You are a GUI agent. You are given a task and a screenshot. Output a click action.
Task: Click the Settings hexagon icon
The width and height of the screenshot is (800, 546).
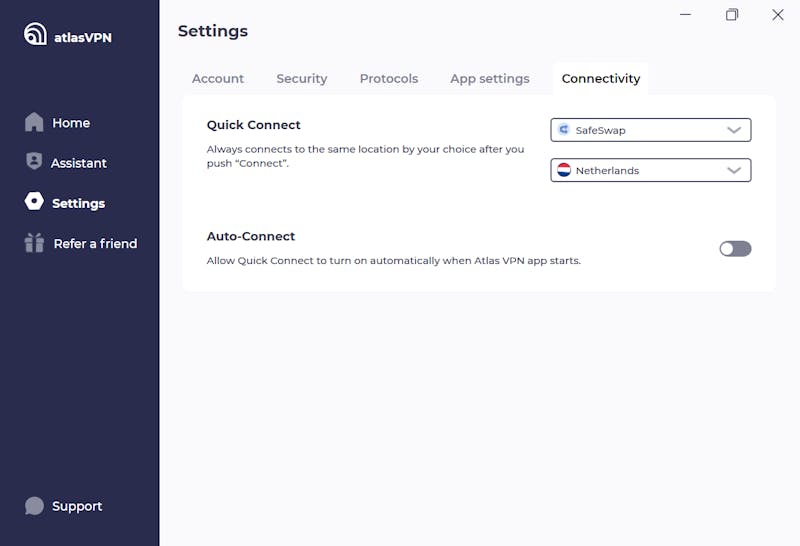pyautogui.click(x=34, y=202)
